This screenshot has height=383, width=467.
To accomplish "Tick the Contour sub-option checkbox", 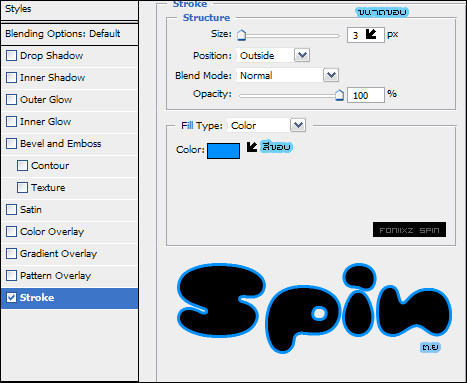I will click(22, 166).
